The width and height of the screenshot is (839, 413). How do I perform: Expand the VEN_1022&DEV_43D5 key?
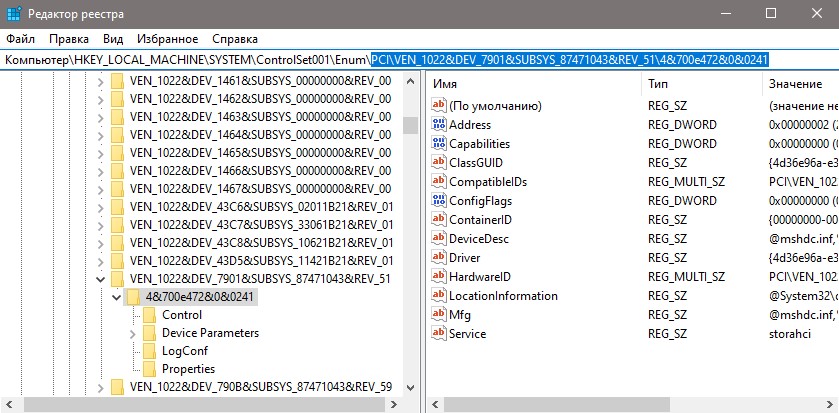[100, 262]
